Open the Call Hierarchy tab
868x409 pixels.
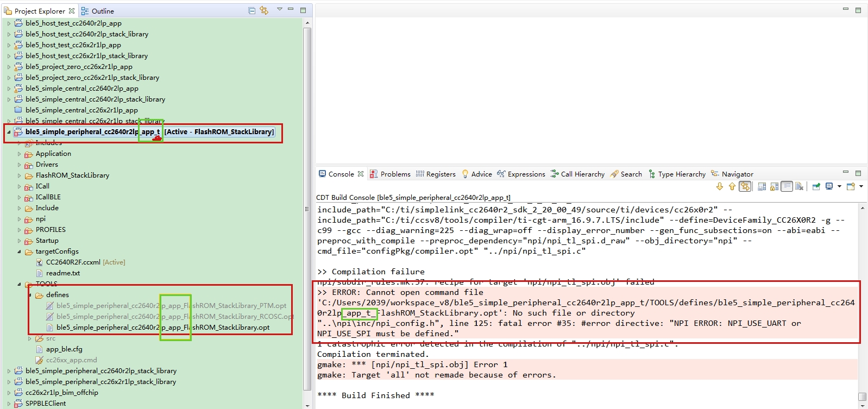pyautogui.click(x=577, y=174)
